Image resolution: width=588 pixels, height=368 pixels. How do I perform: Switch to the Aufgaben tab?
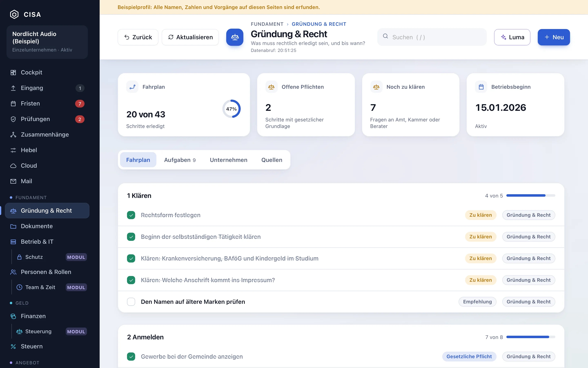pyautogui.click(x=180, y=160)
